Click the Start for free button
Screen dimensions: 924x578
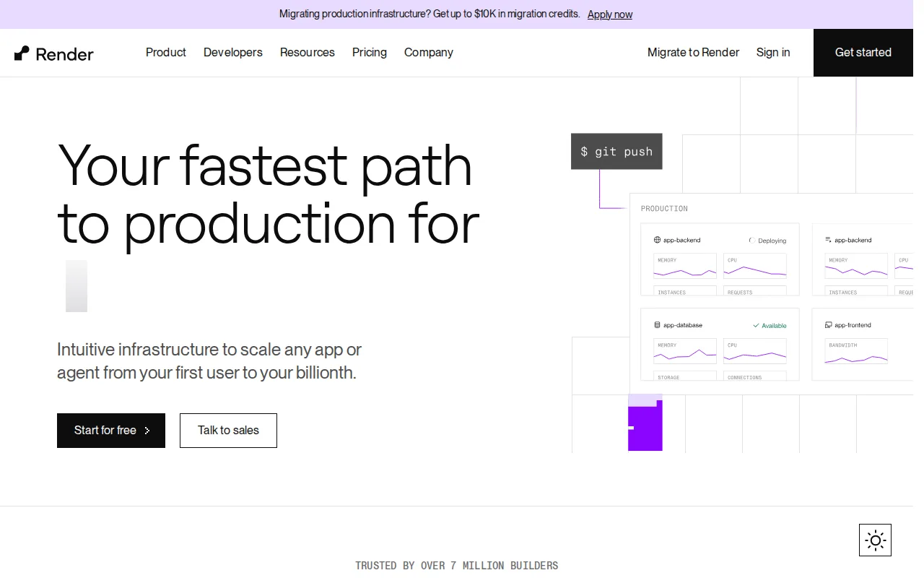(x=111, y=431)
